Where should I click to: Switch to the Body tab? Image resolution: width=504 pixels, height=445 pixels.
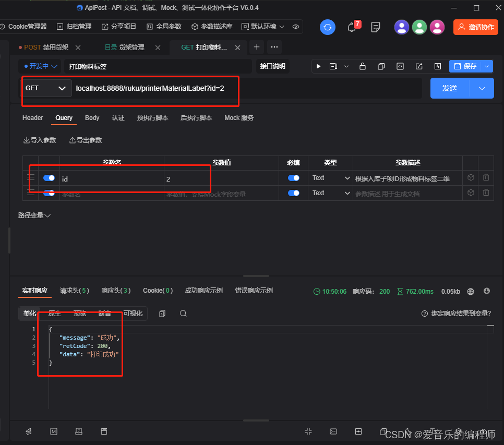[x=92, y=118]
